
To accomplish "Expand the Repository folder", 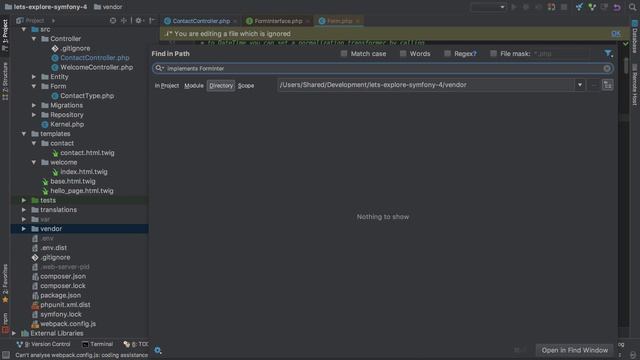I will pos(34,115).
